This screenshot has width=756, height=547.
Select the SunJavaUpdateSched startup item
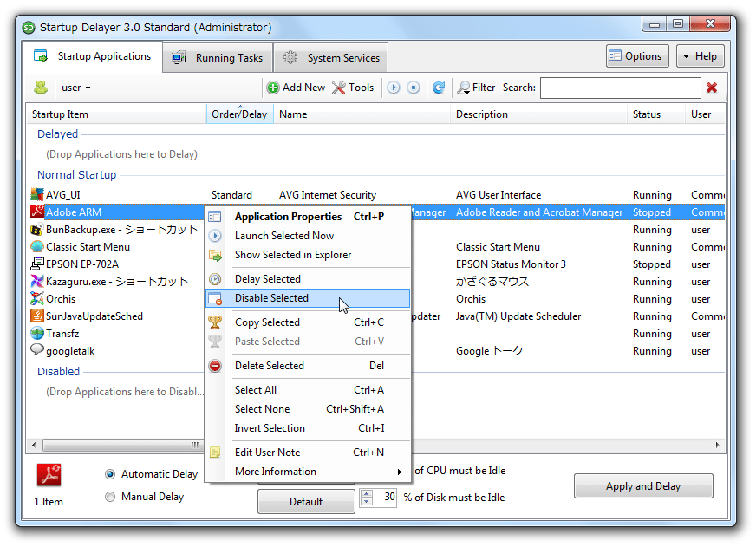pyautogui.click(x=94, y=316)
